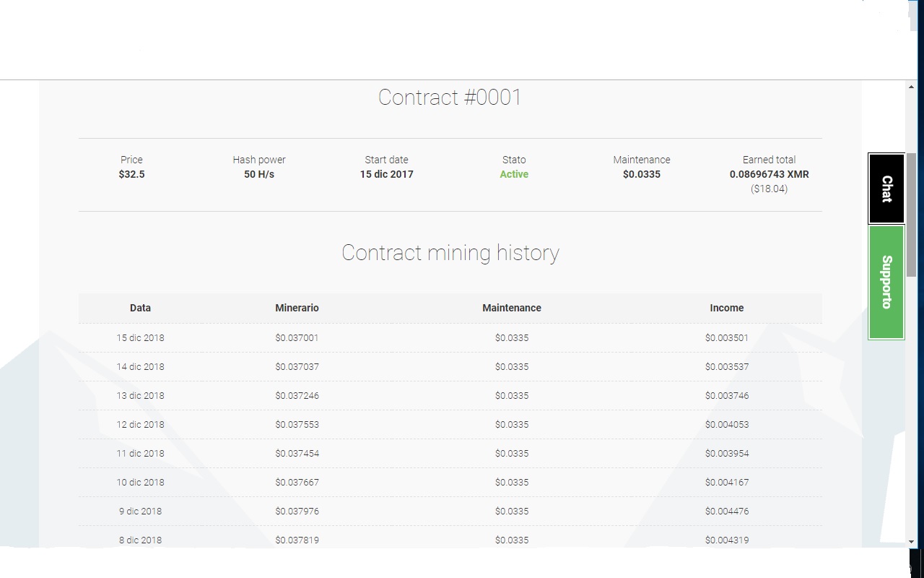Click the Earned total label
This screenshot has height=578, width=924.
coord(770,160)
